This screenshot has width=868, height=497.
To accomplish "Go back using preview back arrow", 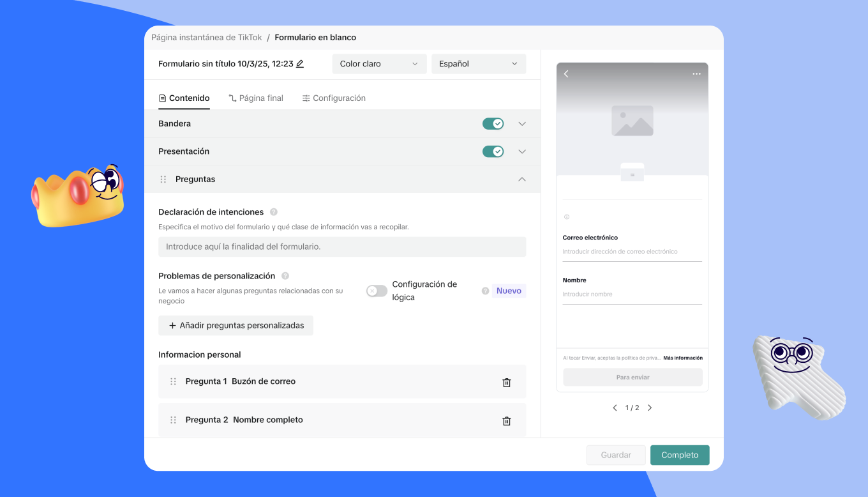I will (566, 74).
